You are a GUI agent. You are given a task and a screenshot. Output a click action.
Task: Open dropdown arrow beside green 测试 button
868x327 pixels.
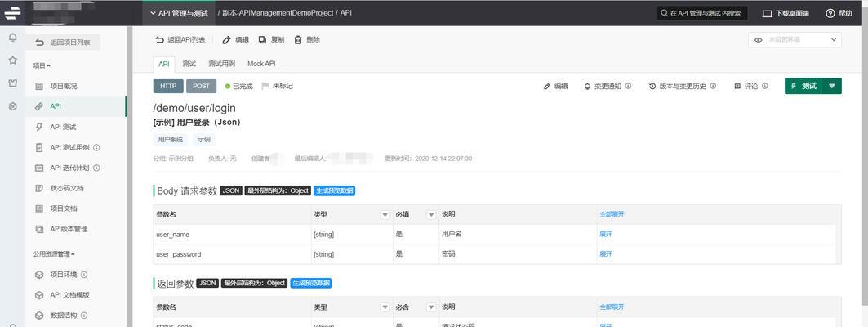(x=833, y=86)
